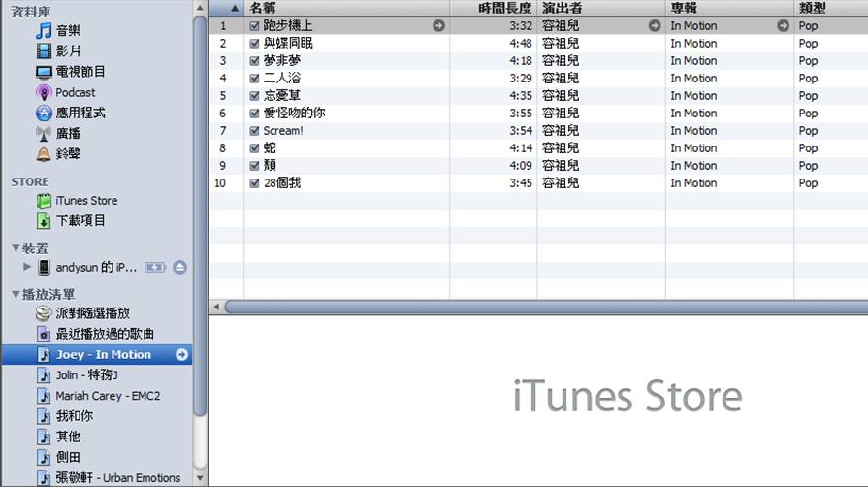Open the 電視節目 TV shows icon
This screenshot has width=868, height=487.
click(x=44, y=72)
